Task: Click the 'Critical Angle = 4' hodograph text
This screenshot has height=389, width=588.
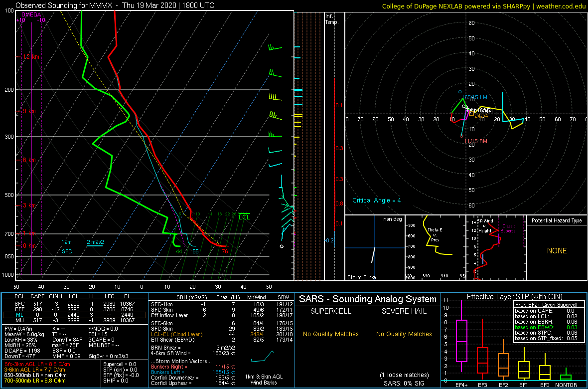Action: click(x=377, y=200)
